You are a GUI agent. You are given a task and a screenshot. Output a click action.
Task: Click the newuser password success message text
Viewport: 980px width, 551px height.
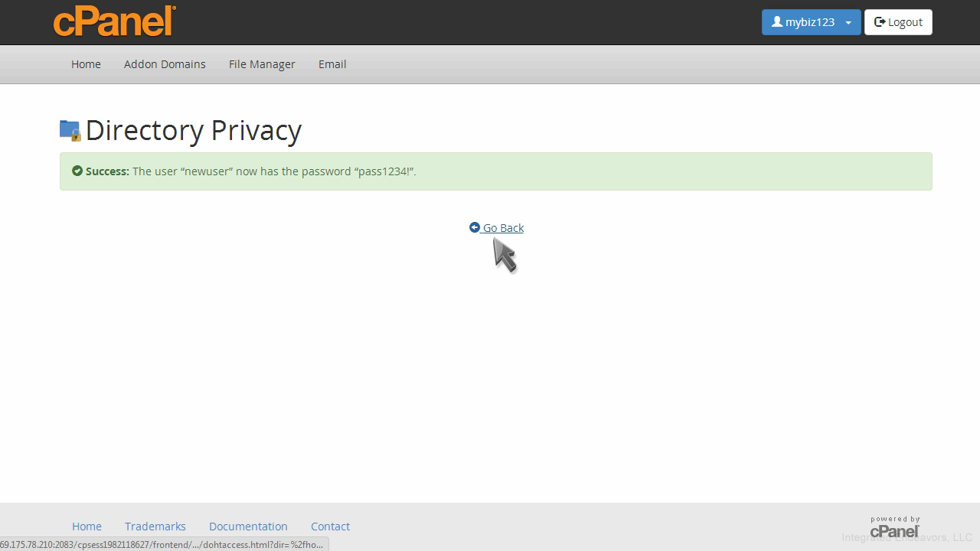[274, 171]
